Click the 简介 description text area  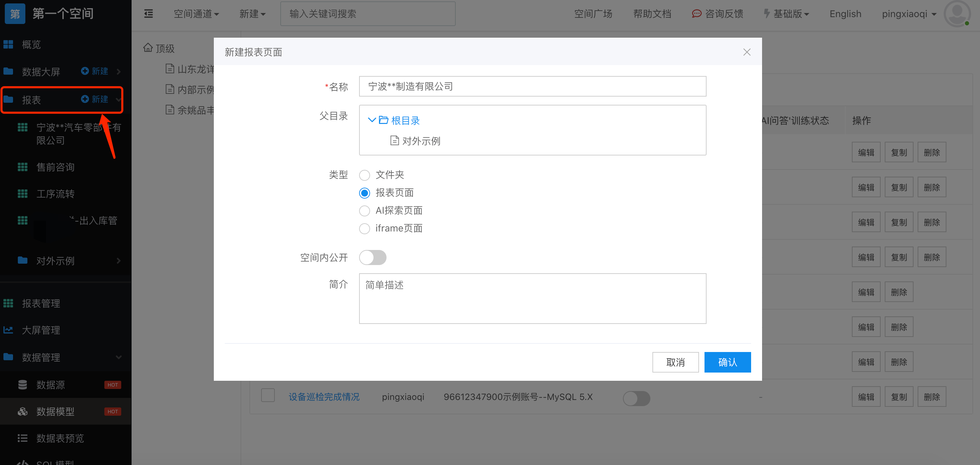coord(532,299)
